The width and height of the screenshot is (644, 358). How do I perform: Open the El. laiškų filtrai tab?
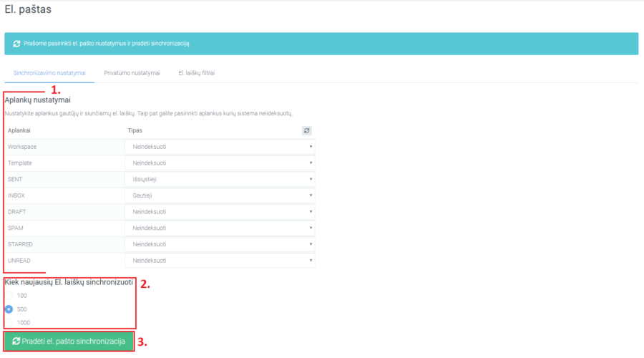[196, 73]
